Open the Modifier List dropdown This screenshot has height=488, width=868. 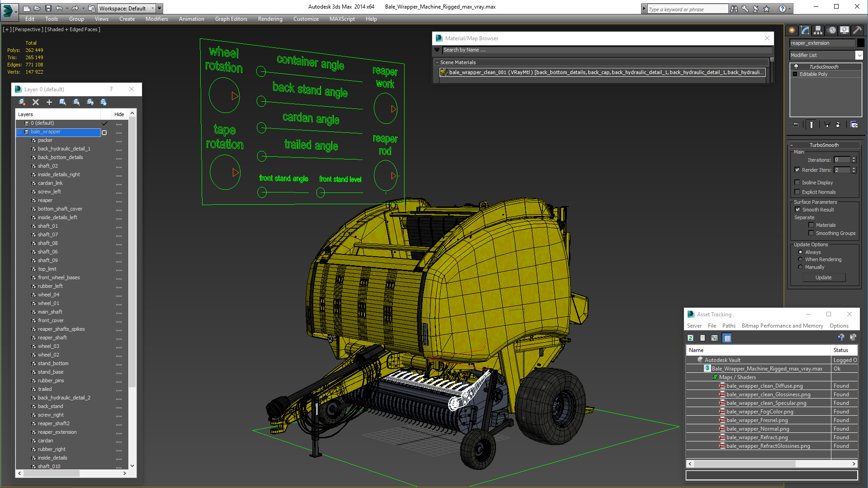(x=859, y=55)
